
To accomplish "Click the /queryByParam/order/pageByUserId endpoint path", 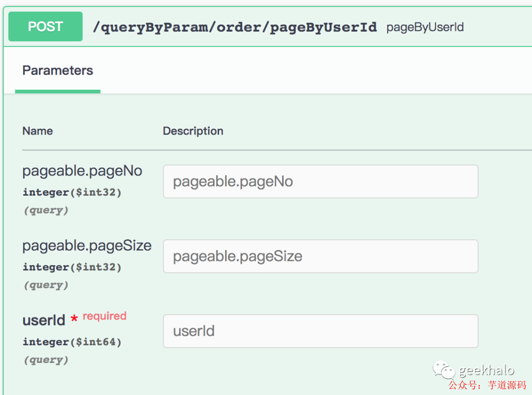I will coord(235,27).
